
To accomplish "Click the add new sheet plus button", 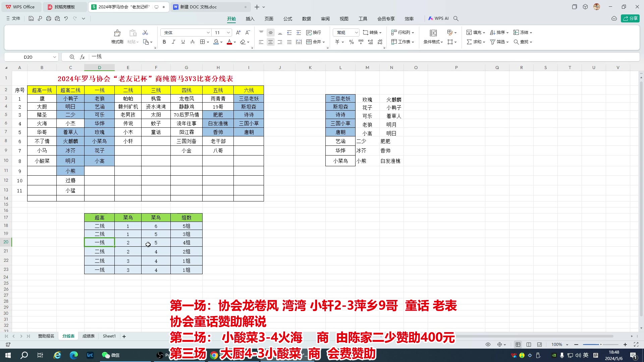I will pyautogui.click(x=124, y=336).
